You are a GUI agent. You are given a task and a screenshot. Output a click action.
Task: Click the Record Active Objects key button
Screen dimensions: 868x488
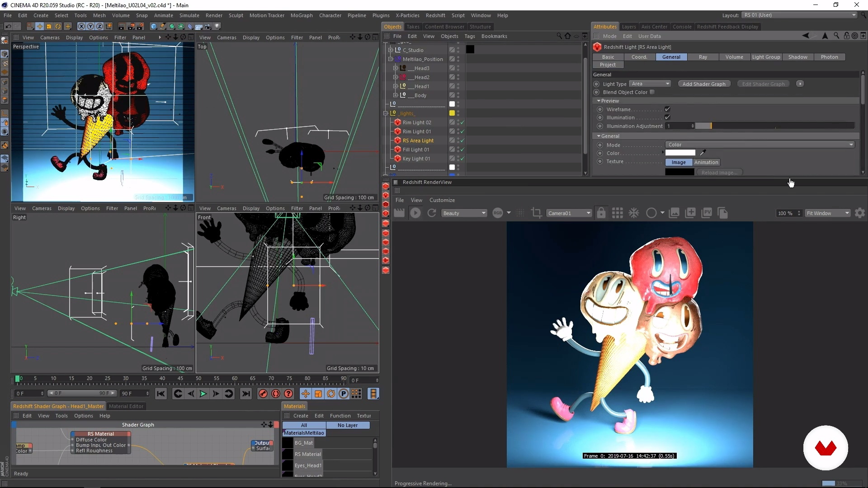[x=263, y=394]
